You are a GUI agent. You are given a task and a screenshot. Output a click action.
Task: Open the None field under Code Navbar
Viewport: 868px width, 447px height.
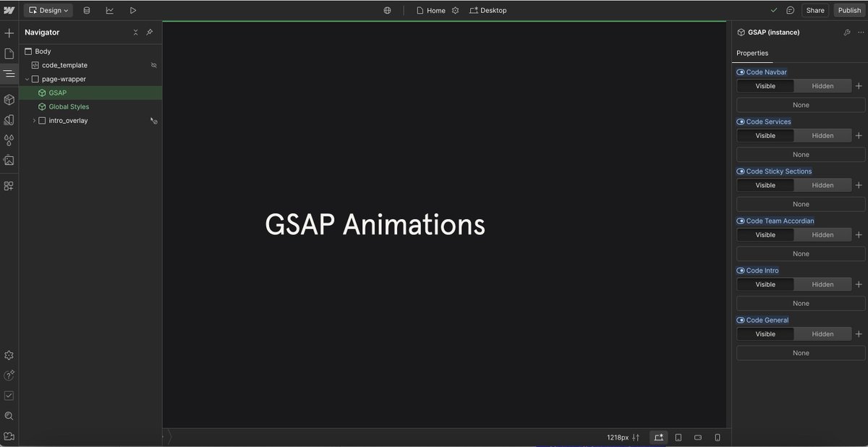pos(801,105)
